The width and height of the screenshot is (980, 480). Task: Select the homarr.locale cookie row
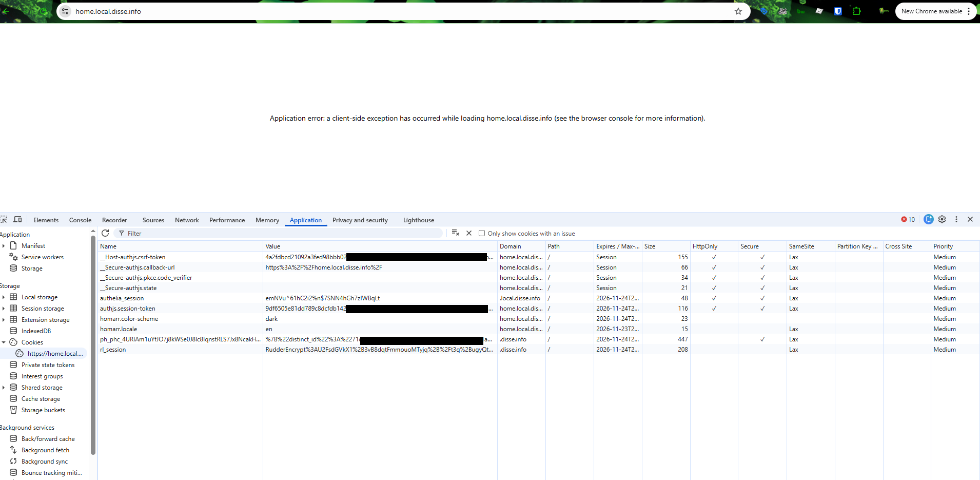(538, 329)
